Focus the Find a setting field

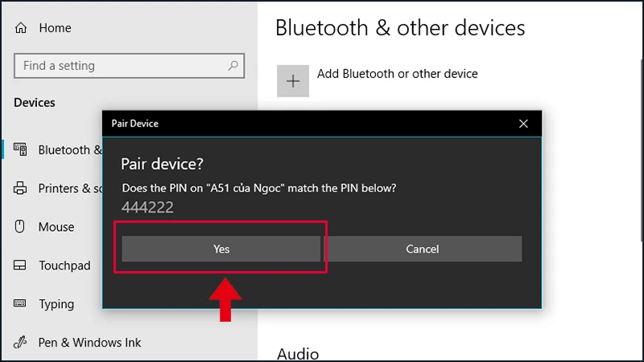[x=121, y=65]
